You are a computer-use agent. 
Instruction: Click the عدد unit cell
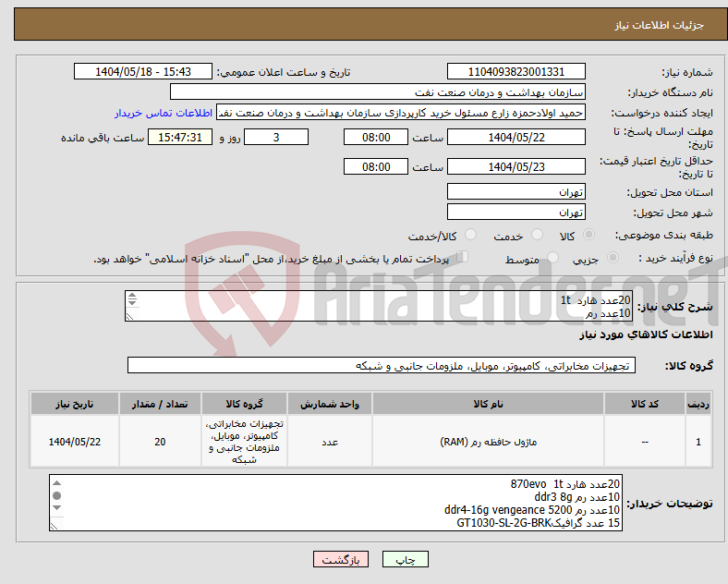click(330, 442)
